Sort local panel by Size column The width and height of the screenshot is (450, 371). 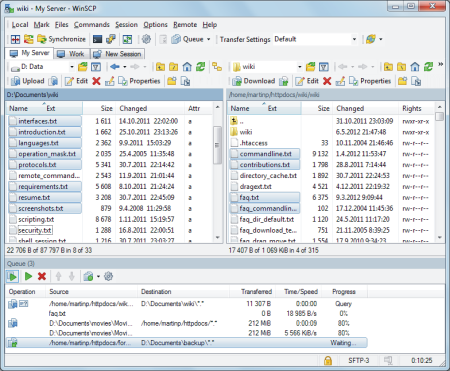99,108
